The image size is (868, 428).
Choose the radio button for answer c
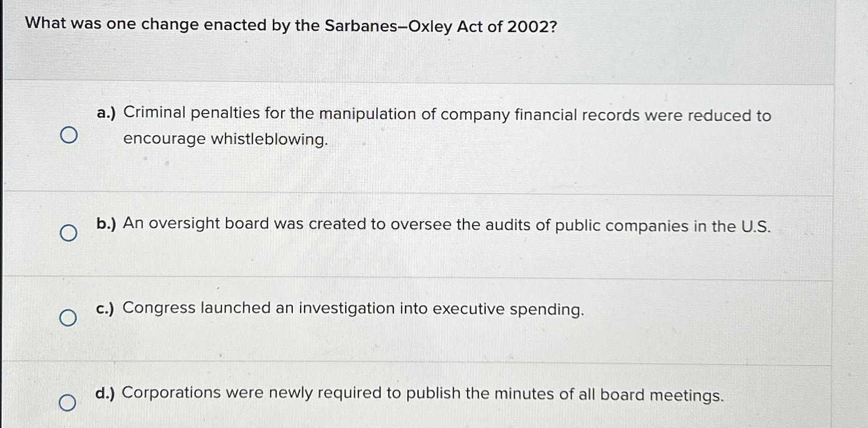coord(68,318)
